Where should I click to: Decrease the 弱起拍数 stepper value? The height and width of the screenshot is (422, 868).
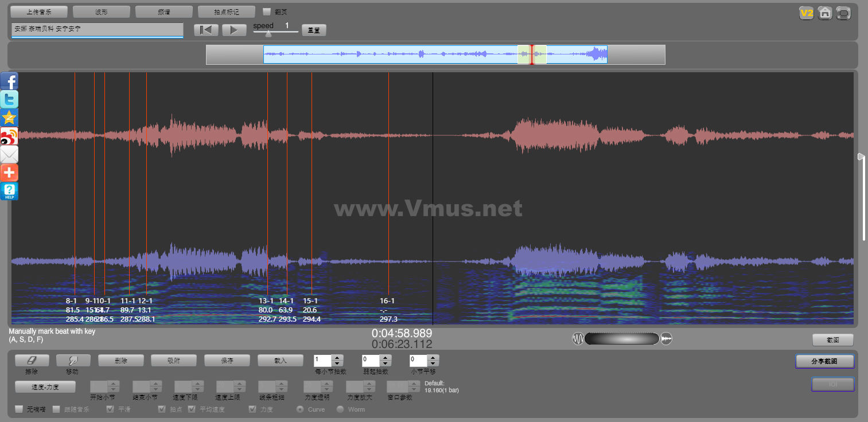click(386, 364)
